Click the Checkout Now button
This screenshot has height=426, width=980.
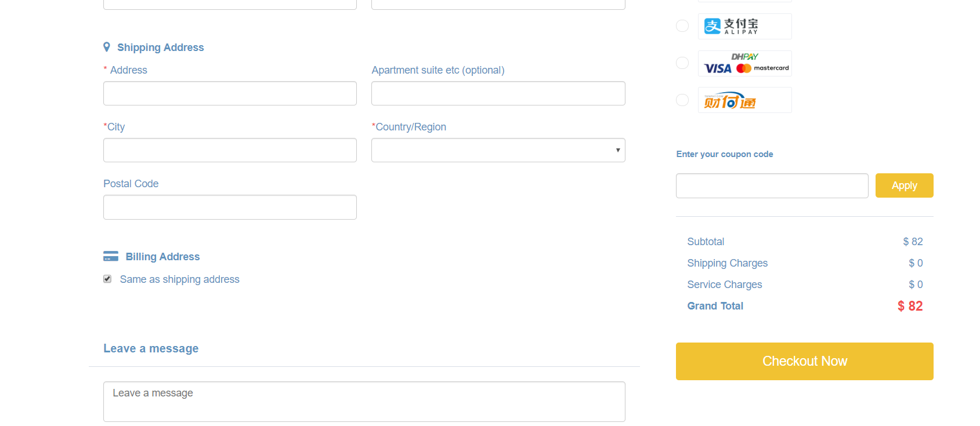click(x=804, y=361)
